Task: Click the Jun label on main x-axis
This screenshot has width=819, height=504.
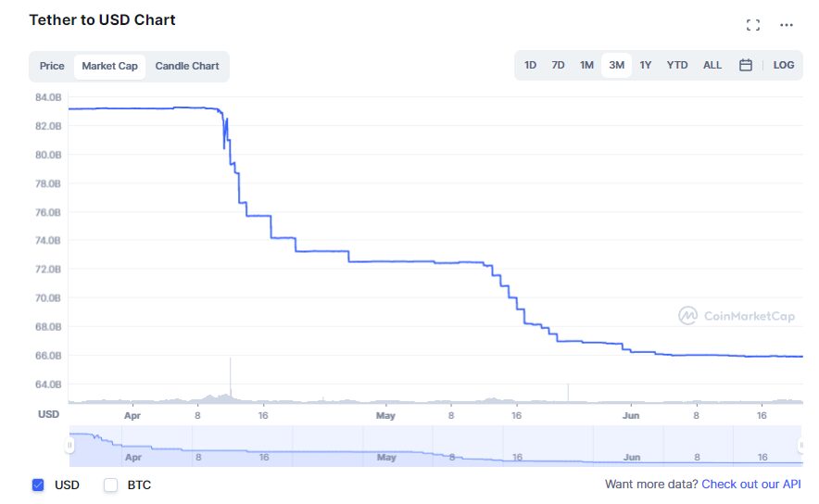Action: click(631, 416)
